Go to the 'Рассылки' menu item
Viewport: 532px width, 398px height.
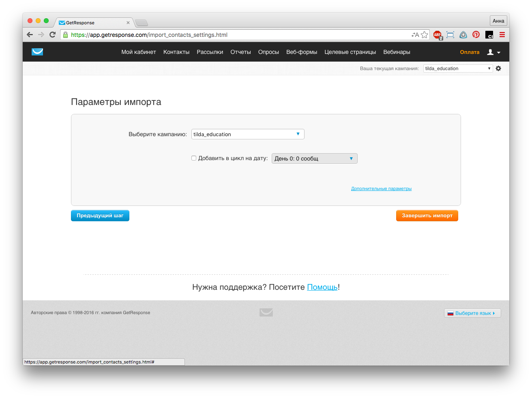[210, 52]
